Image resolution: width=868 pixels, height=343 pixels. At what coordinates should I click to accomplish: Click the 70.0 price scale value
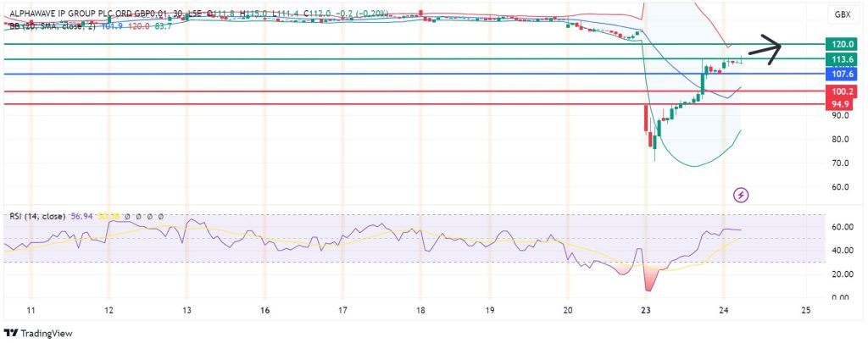tap(839, 163)
